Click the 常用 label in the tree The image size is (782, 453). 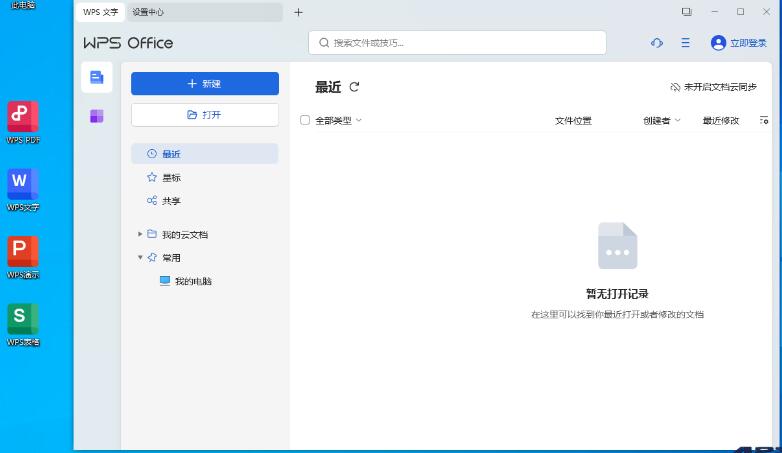point(171,258)
